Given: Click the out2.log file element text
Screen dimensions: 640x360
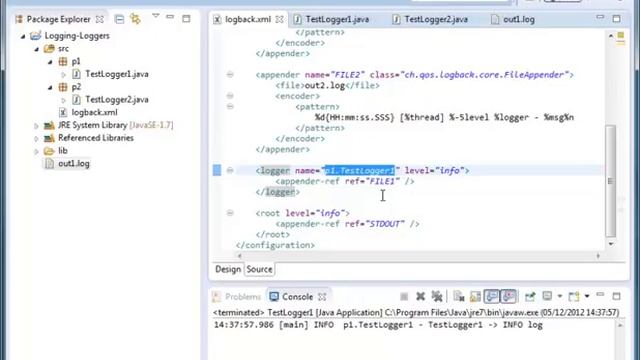Looking at the screenshot, I should (325, 85).
